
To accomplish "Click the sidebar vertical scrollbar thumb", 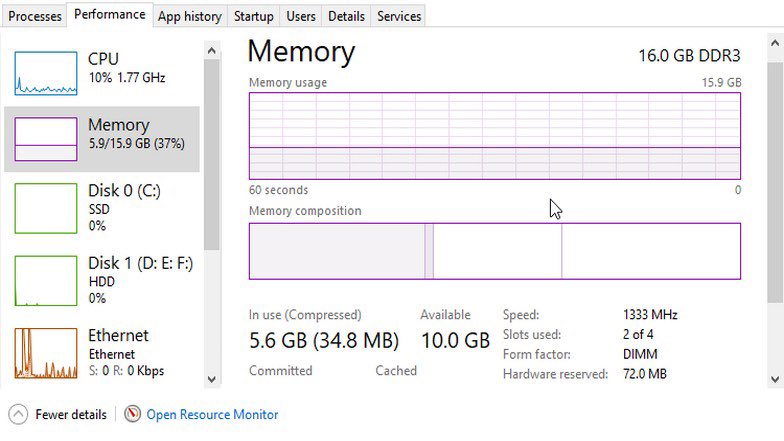I will [212, 155].
